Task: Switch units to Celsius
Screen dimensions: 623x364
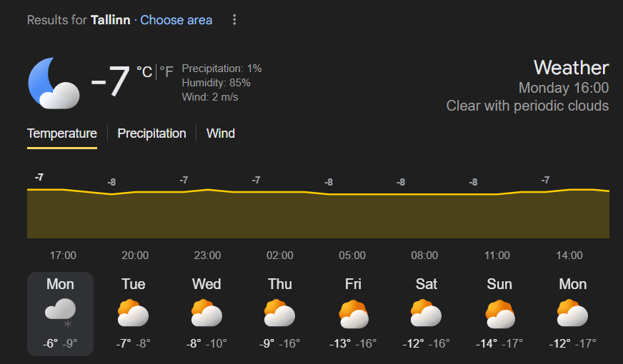Action: coord(144,72)
